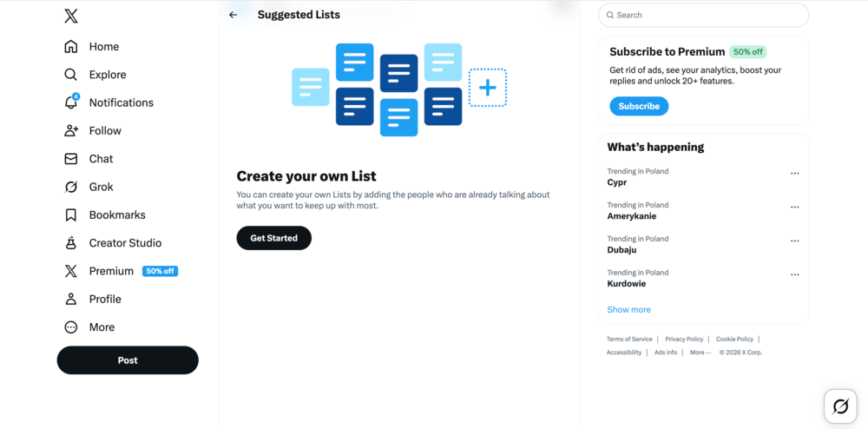Expand the footer More link
868x429 pixels.
click(x=700, y=353)
